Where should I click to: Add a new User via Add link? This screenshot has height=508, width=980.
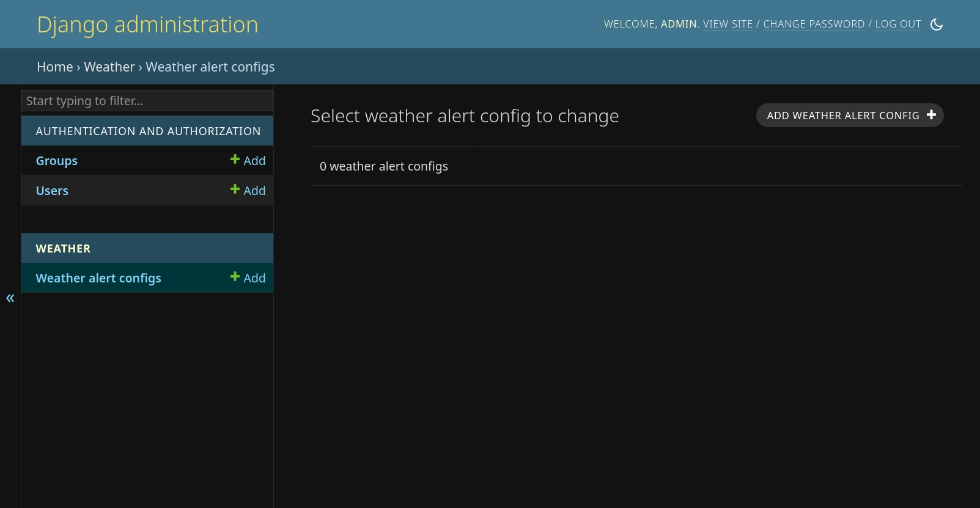[248, 190]
